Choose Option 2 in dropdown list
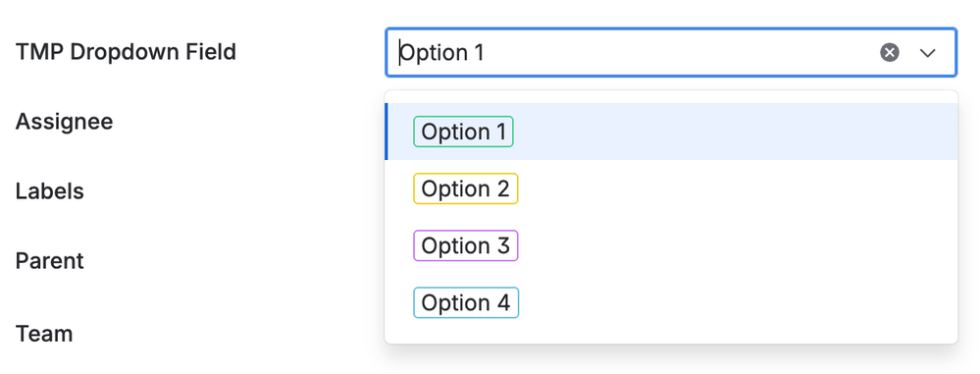The width and height of the screenshot is (980, 374). coord(671,188)
